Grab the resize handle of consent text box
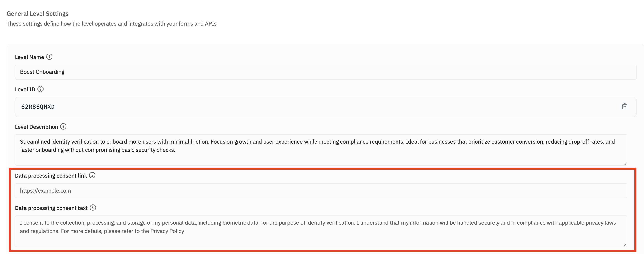 pyautogui.click(x=625, y=245)
